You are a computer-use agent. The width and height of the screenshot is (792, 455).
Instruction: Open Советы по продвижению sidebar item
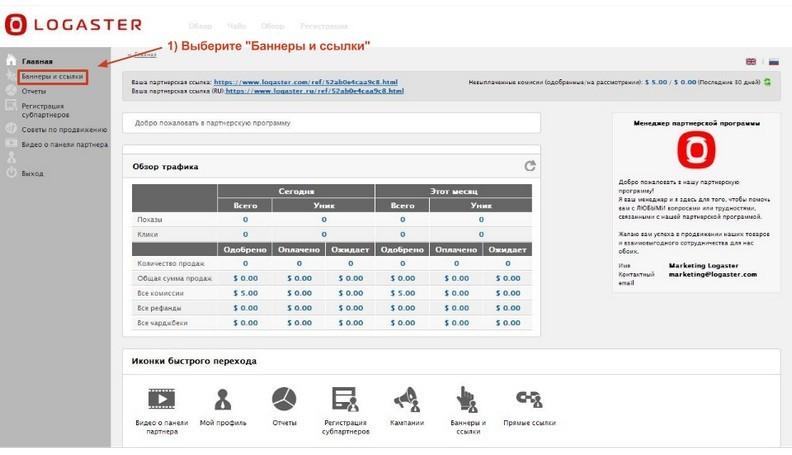point(64,130)
